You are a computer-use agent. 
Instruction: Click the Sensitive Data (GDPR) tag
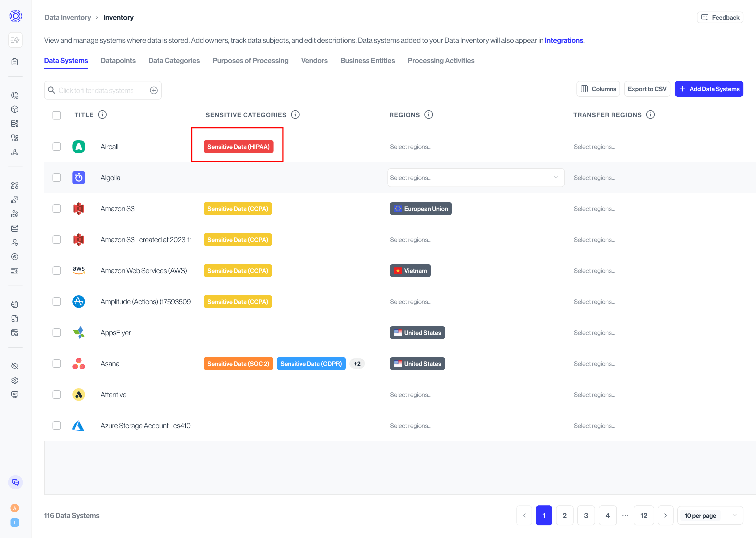tap(311, 364)
